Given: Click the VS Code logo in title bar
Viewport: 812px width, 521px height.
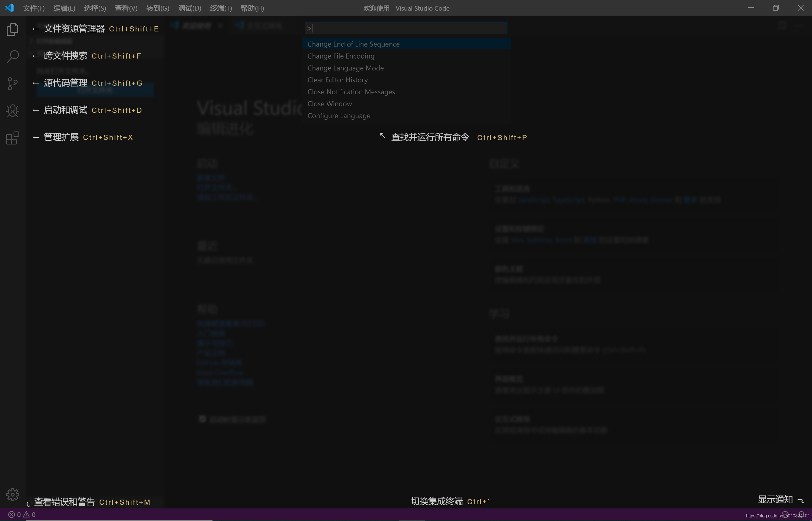Looking at the screenshot, I should pyautogui.click(x=9, y=8).
